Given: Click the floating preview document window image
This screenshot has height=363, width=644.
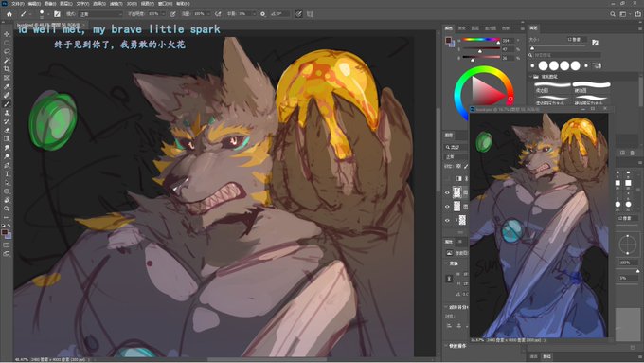Looking at the screenshot, I should pos(539,226).
